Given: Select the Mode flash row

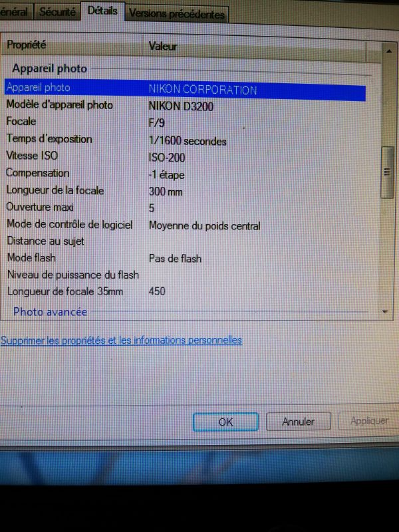Looking at the screenshot, I should [x=185, y=258].
